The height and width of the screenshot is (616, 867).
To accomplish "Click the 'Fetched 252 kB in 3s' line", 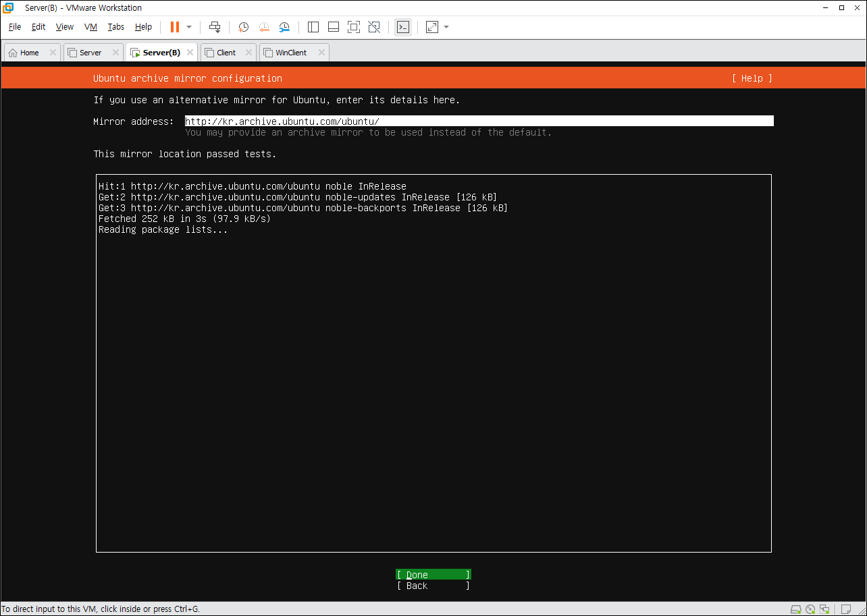I will pyautogui.click(x=184, y=219).
